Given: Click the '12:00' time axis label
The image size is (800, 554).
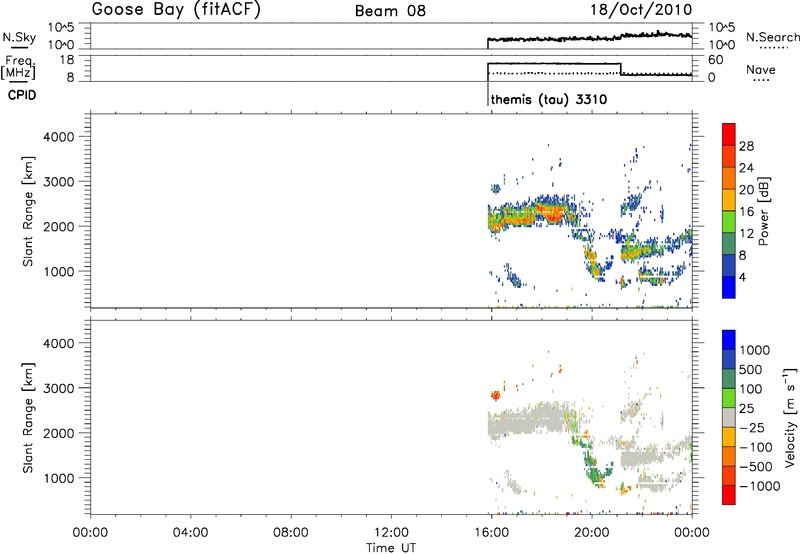Looking at the screenshot, I should (391, 533).
